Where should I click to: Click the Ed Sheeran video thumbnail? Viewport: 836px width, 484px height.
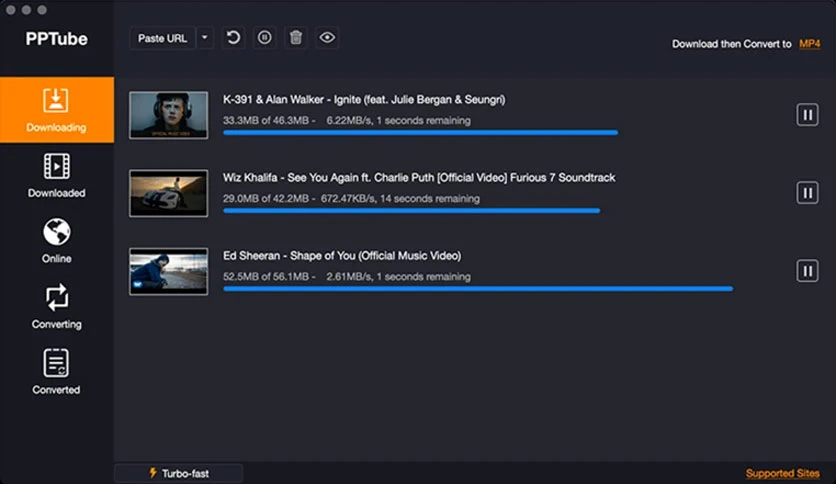(168, 271)
